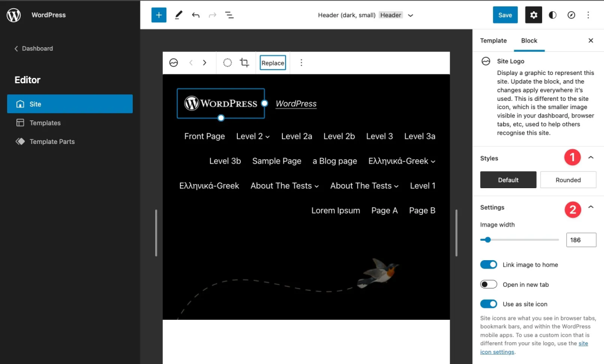
Task: Click the Front Page nav item
Action: click(x=205, y=136)
